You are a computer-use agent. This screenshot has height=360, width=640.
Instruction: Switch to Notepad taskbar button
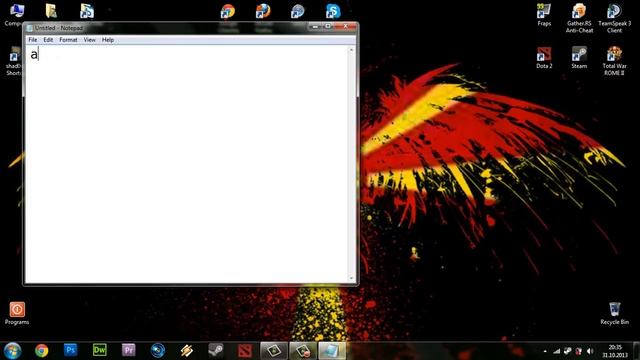(x=332, y=351)
